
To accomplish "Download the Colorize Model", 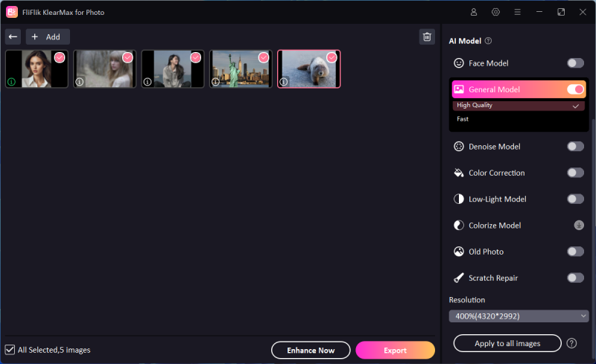I will click(578, 225).
